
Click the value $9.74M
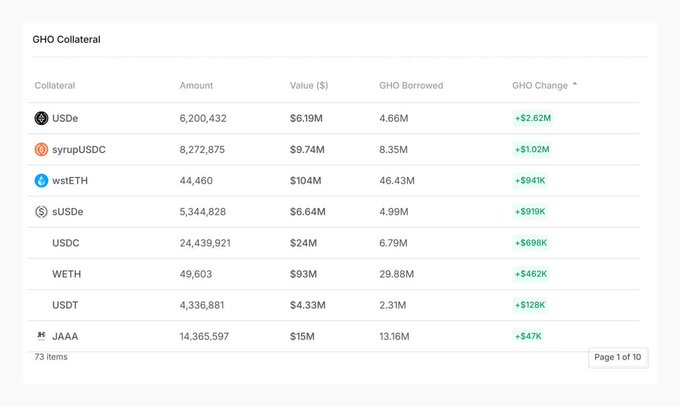[x=307, y=150]
